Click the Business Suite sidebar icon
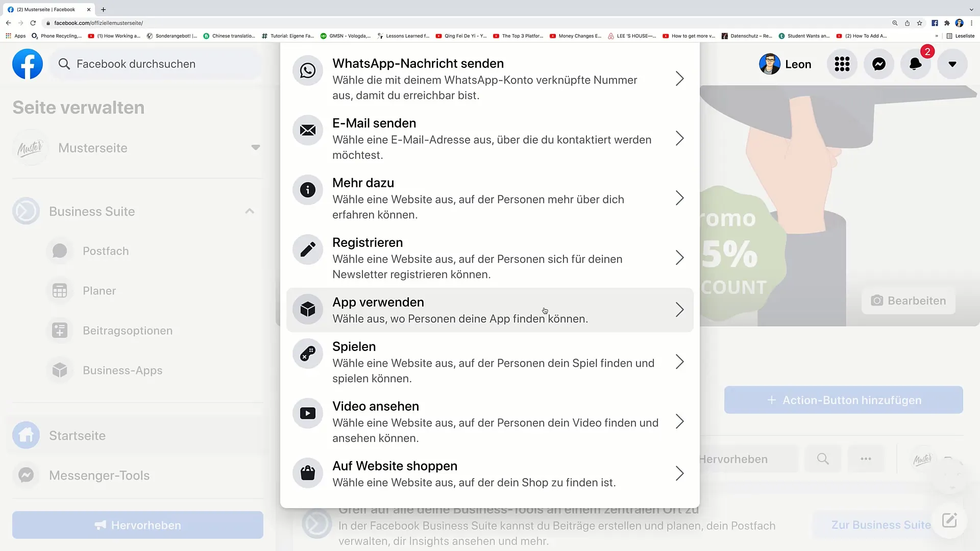The image size is (980, 551). click(x=26, y=211)
